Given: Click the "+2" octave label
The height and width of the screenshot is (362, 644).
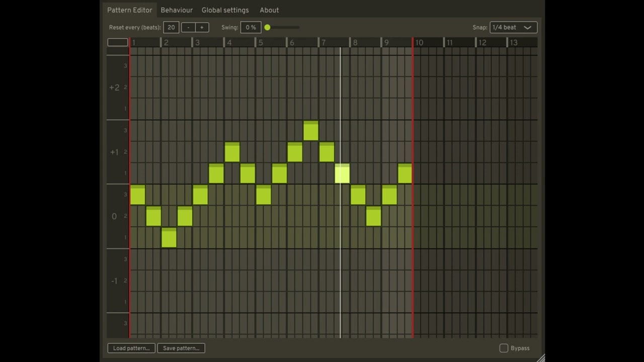Looking at the screenshot, I should tap(114, 87).
